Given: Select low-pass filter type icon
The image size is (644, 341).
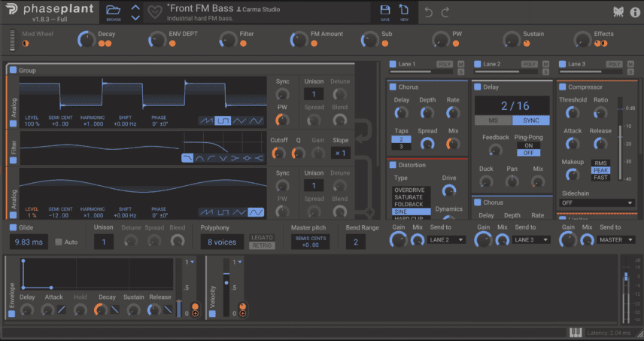Looking at the screenshot, I should tap(187, 158).
